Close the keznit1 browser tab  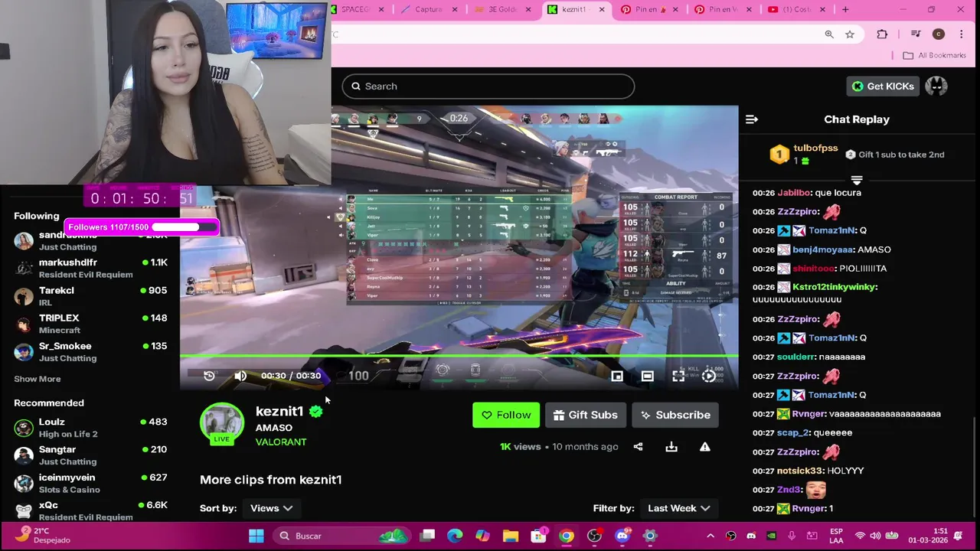602,9
